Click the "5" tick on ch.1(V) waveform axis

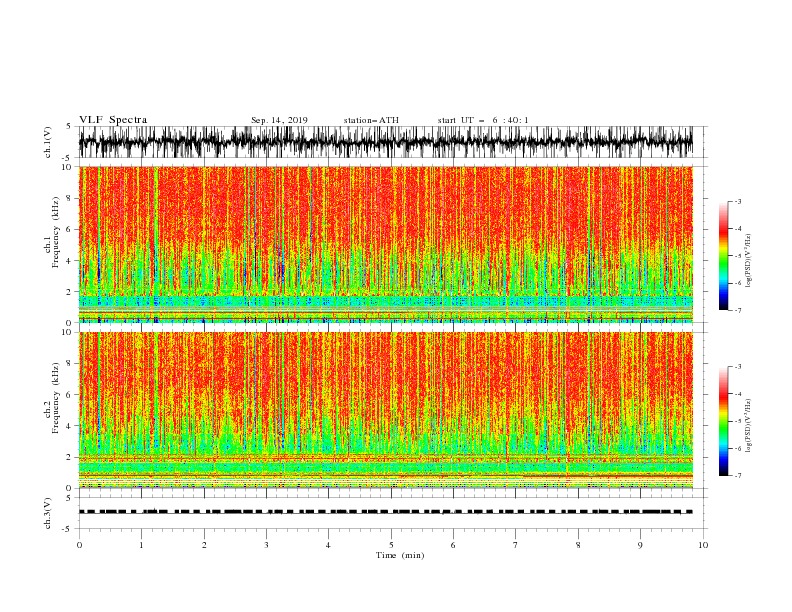pyautogui.click(x=69, y=126)
